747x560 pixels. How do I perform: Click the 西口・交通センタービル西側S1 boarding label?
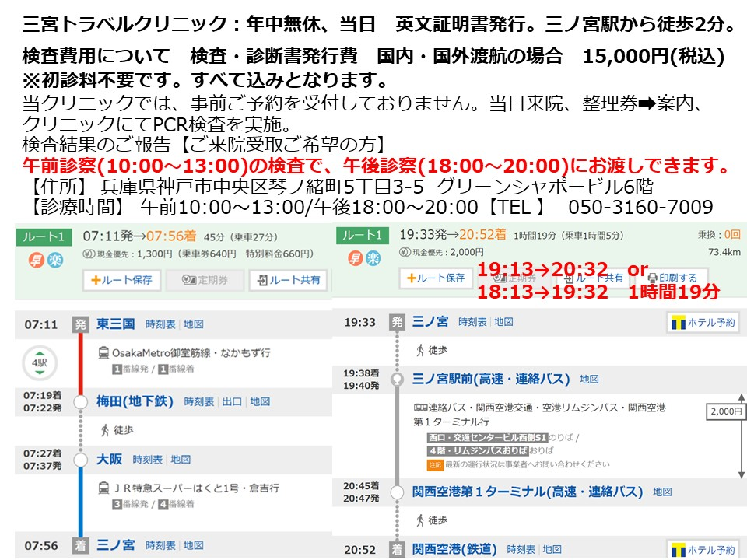[x=487, y=437]
